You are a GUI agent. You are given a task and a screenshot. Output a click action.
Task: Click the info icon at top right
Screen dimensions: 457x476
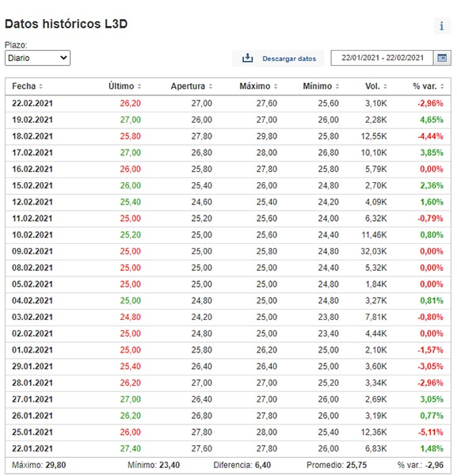[442, 26]
